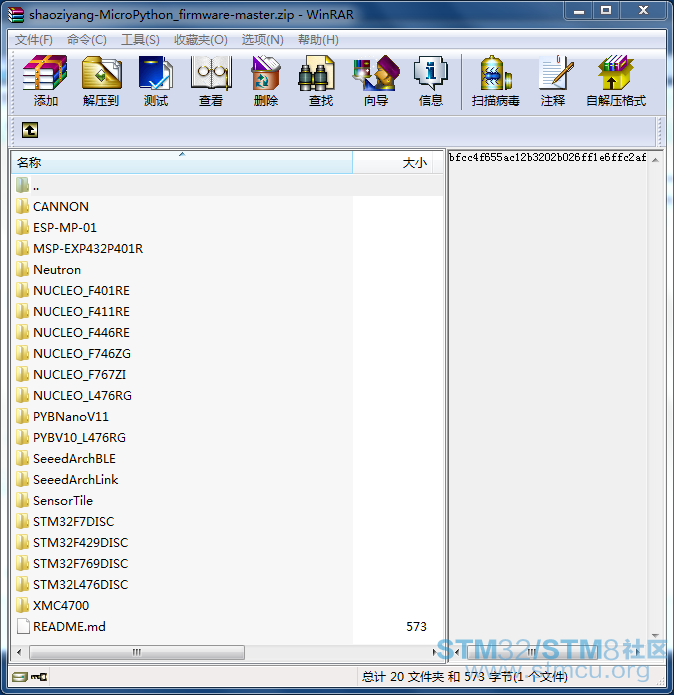This screenshot has height=695, width=674.
Task: Select the NUCLEO_F446RE folder
Action: [x=73, y=332]
